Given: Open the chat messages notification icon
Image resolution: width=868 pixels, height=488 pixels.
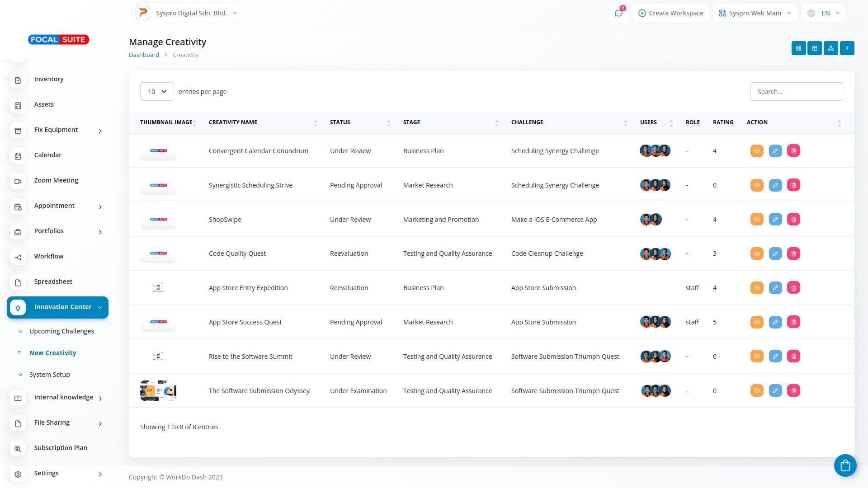Looking at the screenshot, I should 618,13.
